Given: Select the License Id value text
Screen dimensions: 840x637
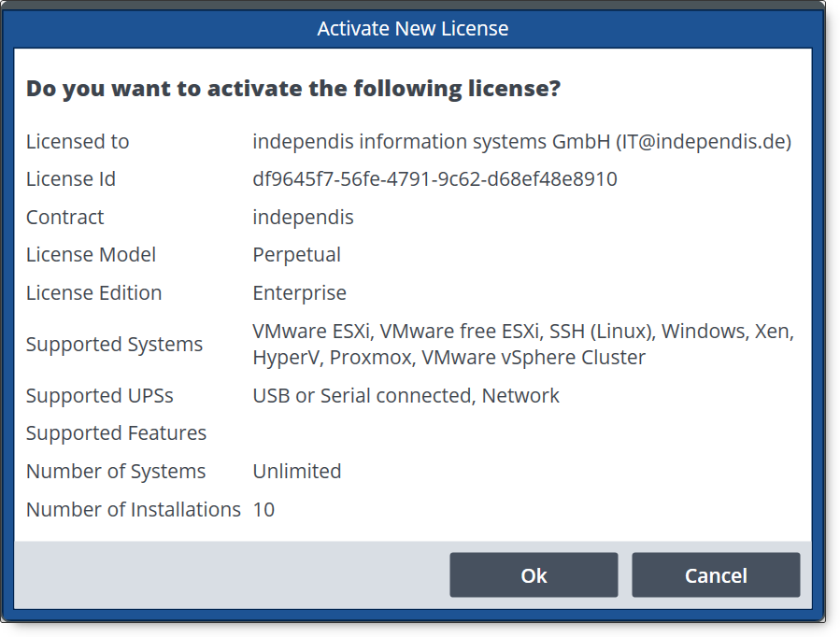Looking at the screenshot, I should click(x=434, y=178).
